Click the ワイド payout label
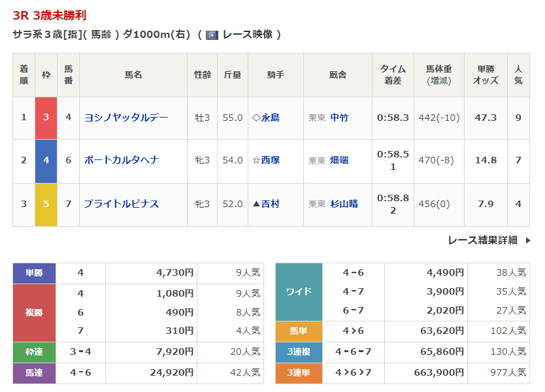Screen dimensions: 545x392 (x=299, y=291)
